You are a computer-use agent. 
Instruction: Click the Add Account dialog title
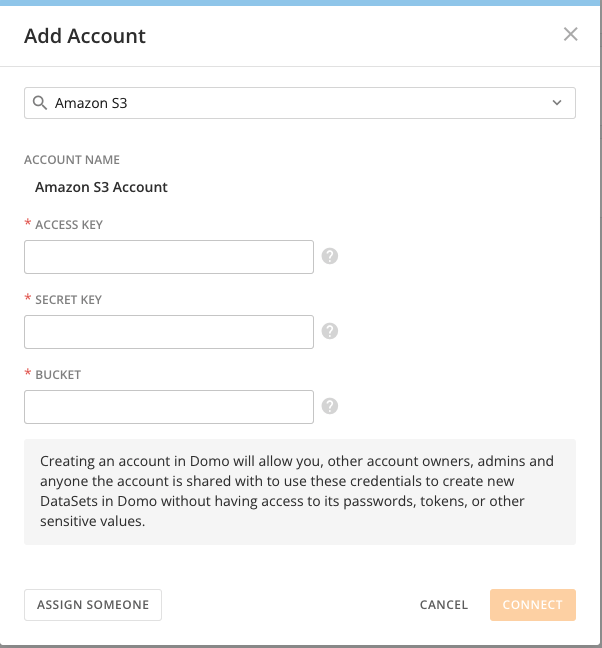pyautogui.click(x=85, y=36)
